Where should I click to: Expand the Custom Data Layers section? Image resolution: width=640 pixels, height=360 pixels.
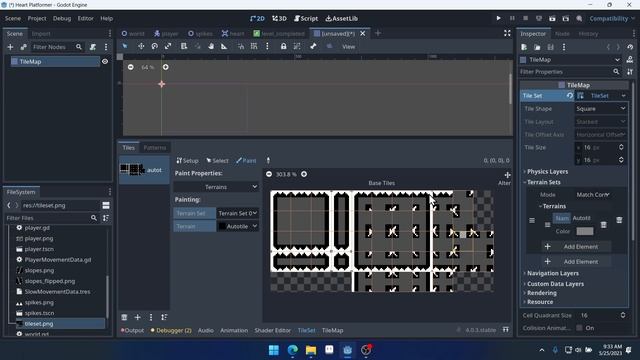(x=555, y=284)
